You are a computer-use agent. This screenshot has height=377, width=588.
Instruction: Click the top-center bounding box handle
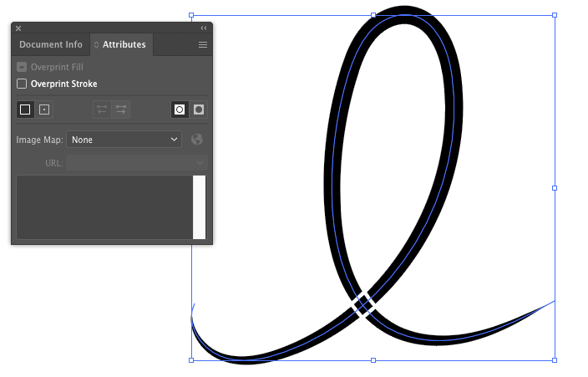(x=373, y=15)
